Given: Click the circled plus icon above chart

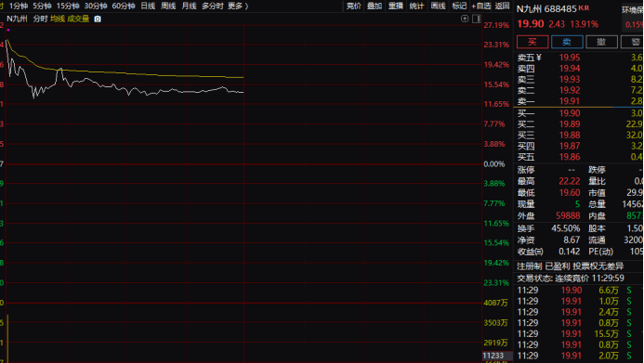Looking at the screenshot, I should coord(465,19).
